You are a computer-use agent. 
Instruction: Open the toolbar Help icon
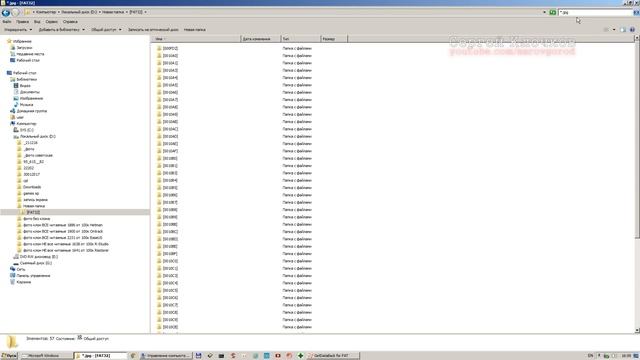coord(632,30)
